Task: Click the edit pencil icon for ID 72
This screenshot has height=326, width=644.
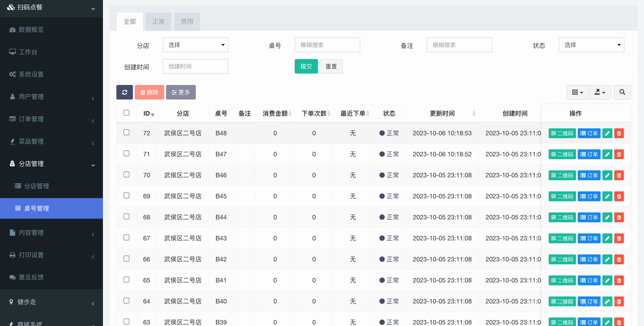Action: 607,133
